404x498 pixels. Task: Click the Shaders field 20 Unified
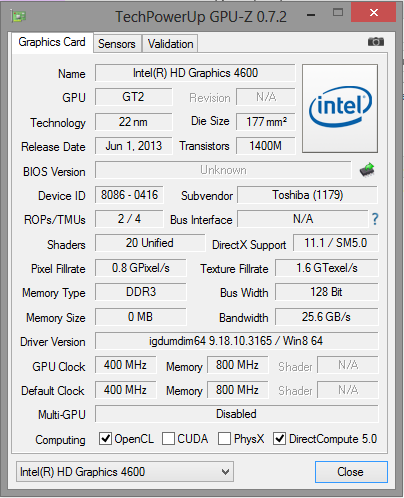(150, 243)
